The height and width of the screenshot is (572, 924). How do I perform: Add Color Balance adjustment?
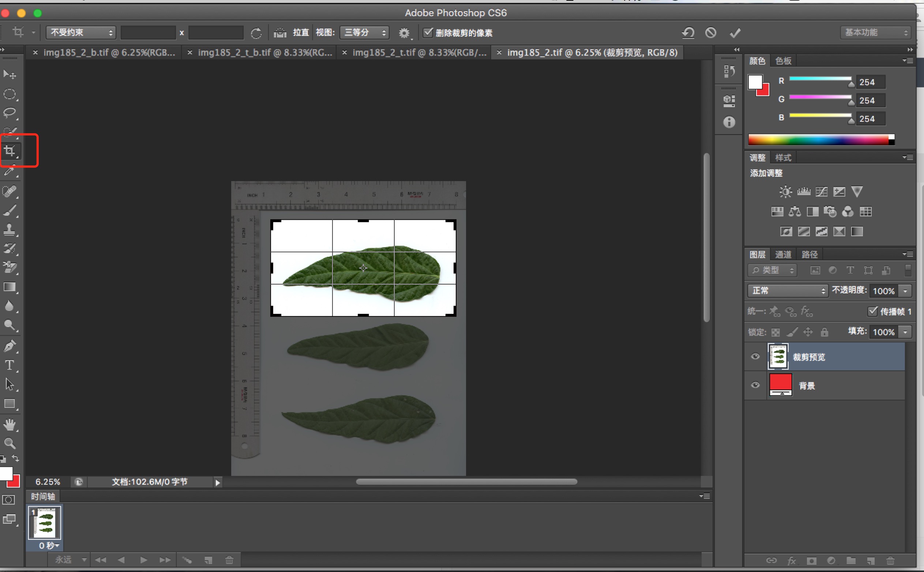(x=795, y=211)
